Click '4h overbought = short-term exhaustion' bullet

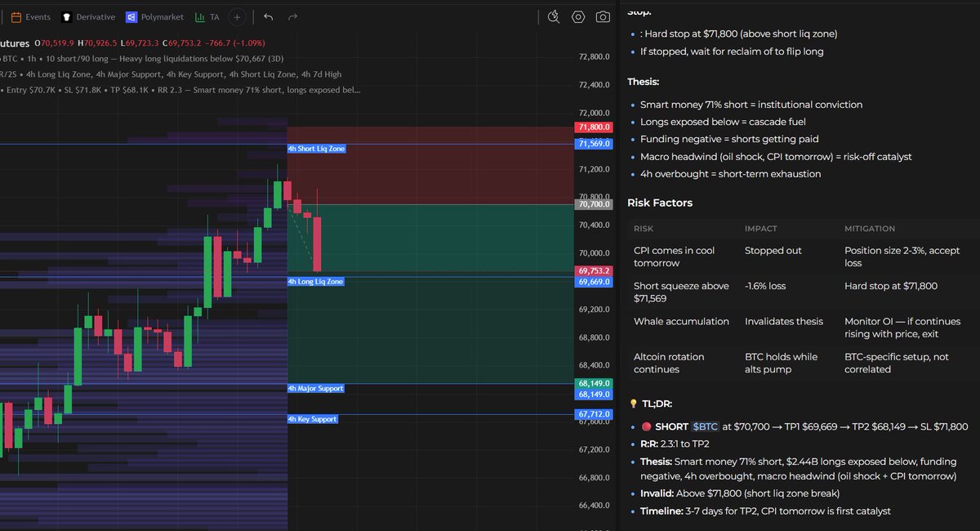click(x=731, y=174)
